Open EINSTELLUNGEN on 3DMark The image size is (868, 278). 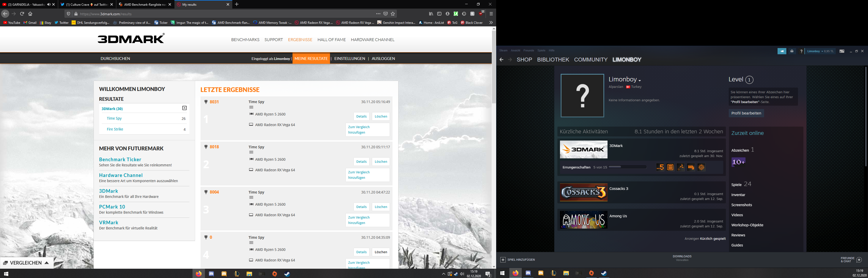click(349, 59)
